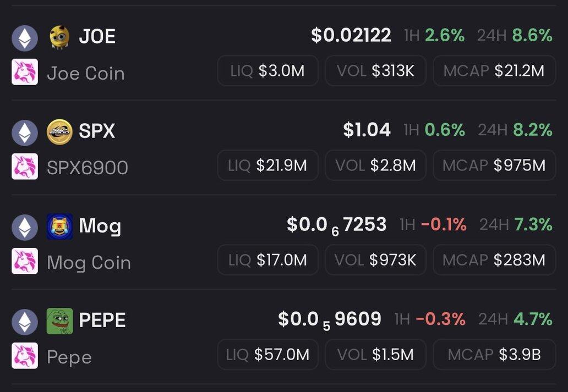Click the Mog cat token icon
This screenshot has height=392, width=568.
59,227
